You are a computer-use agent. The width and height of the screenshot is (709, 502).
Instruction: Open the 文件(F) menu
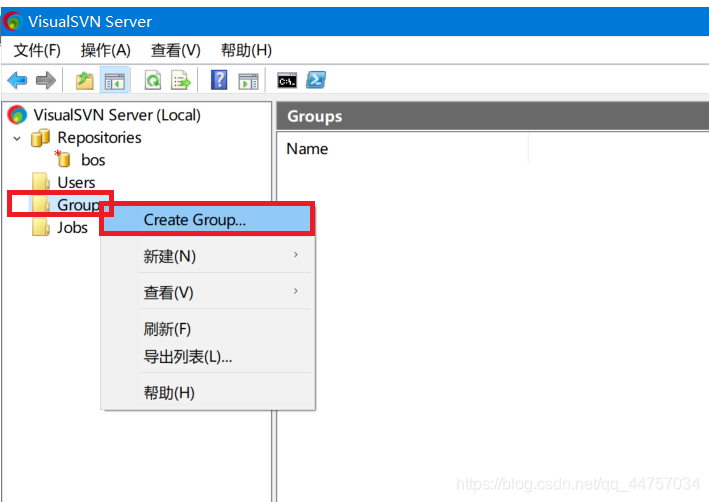[37, 50]
